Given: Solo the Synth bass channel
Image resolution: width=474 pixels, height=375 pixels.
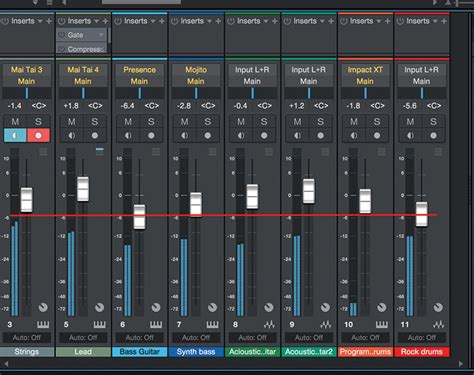Looking at the screenshot, I should [207, 122].
